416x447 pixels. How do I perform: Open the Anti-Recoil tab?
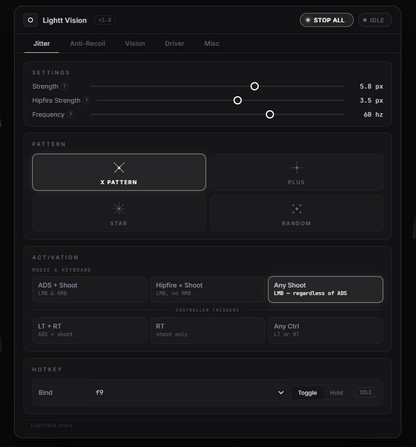[x=88, y=44]
